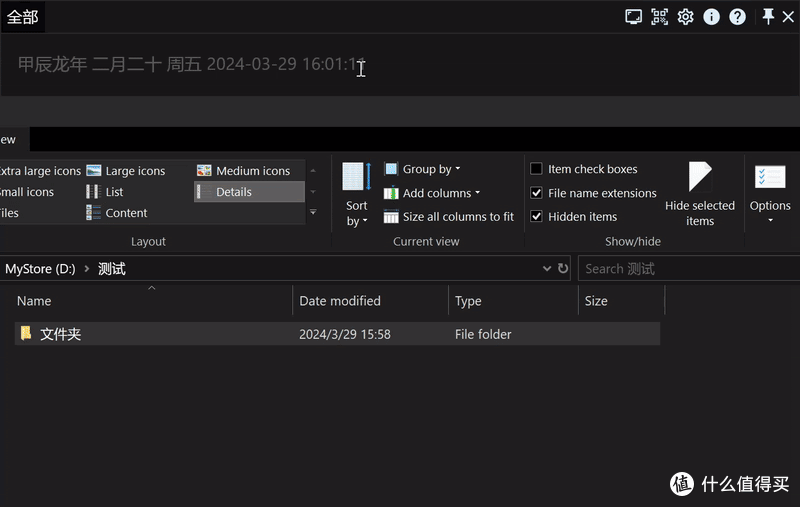Click the info icon in top bar

(711, 17)
